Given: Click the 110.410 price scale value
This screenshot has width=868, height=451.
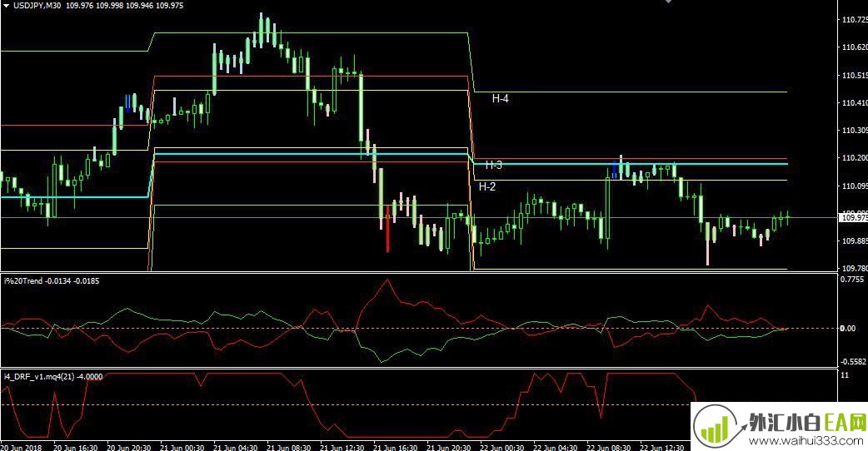Looking at the screenshot, I should click(854, 103).
